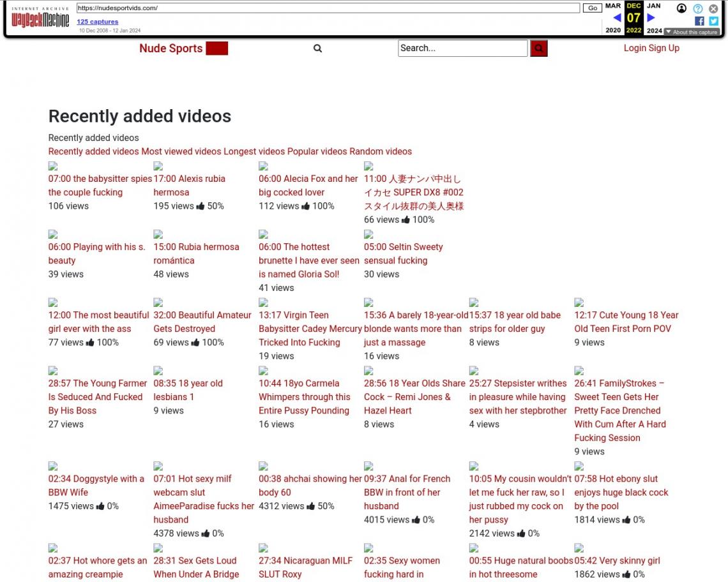Click the Wayback Machine logo
The image size is (728, 582).
[40, 19]
